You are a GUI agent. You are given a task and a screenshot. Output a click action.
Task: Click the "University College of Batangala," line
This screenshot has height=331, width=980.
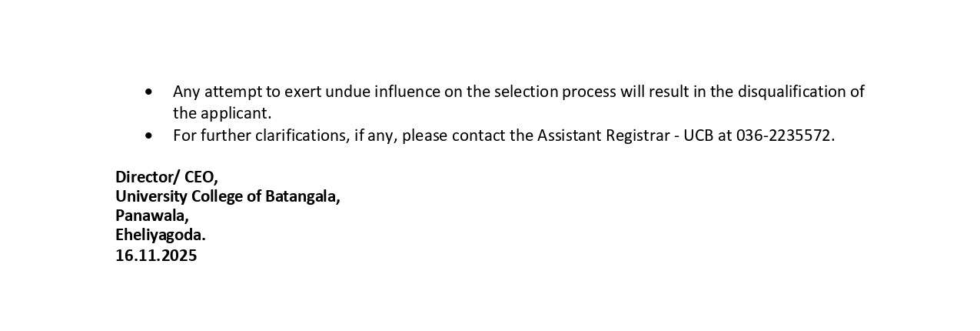tap(228, 196)
